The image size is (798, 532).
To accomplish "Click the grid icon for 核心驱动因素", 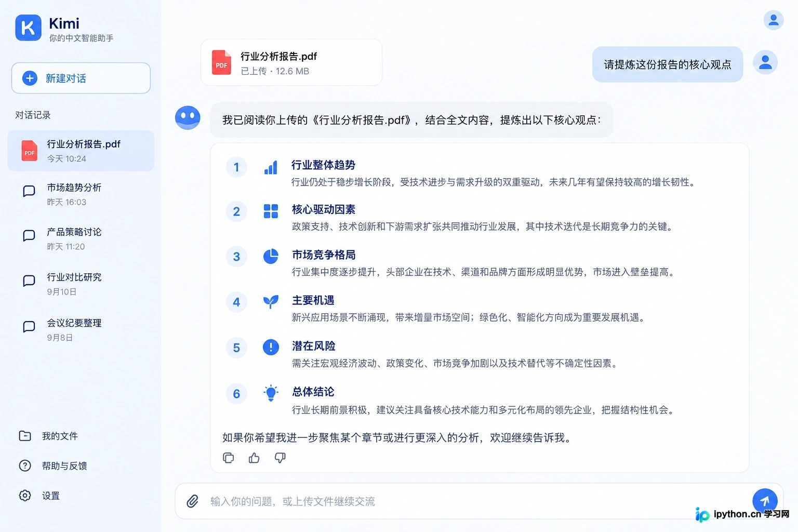I will [271, 211].
